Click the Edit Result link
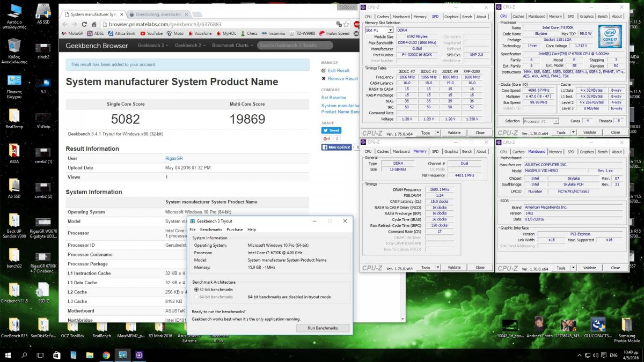Screen dimensions: 644x362 pos(339,70)
